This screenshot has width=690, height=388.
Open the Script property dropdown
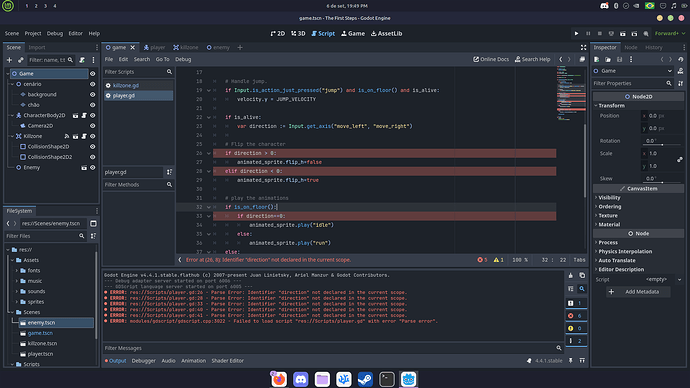(679, 279)
